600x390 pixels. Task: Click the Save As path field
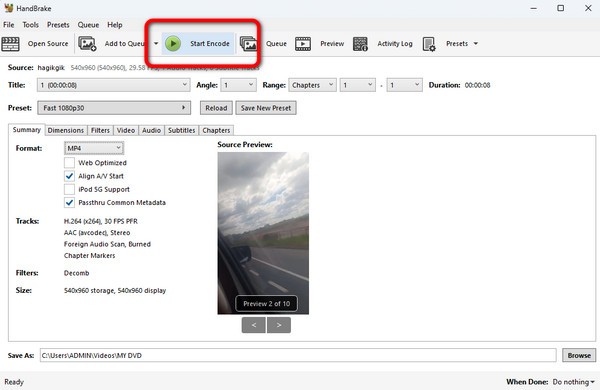(298, 356)
